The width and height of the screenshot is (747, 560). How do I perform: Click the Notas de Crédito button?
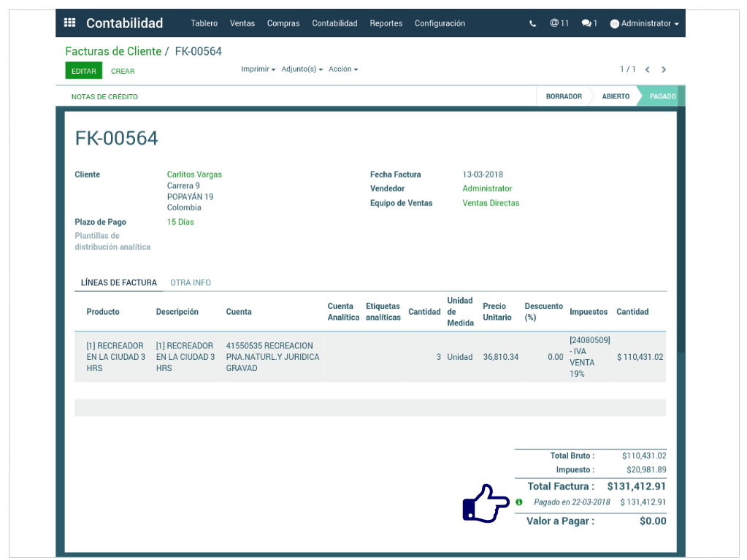coord(104,97)
